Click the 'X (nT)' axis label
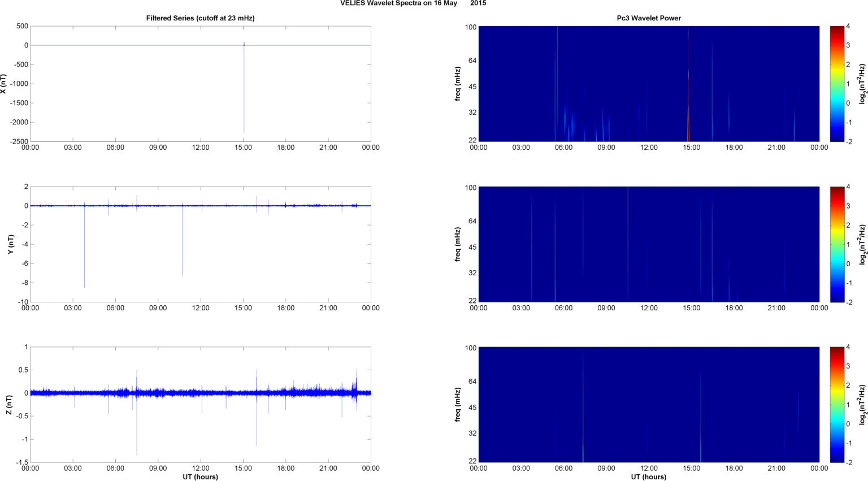The height and width of the screenshot is (481, 868). (3, 84)
